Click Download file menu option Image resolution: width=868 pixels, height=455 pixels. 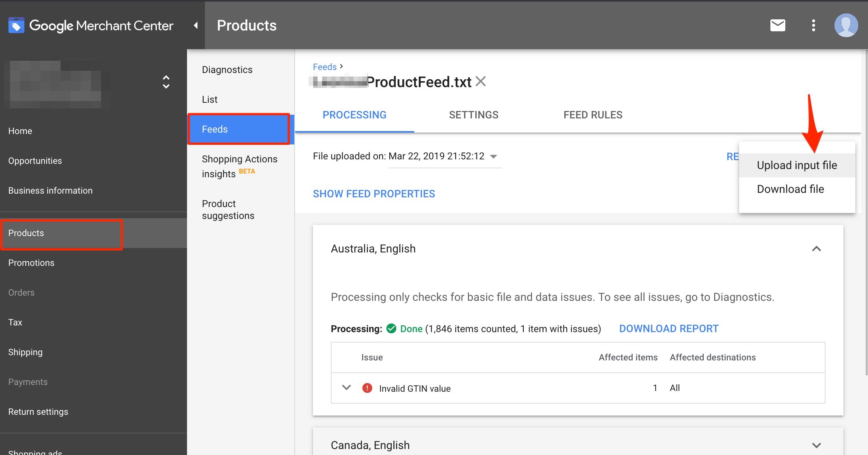pos(789,188)
